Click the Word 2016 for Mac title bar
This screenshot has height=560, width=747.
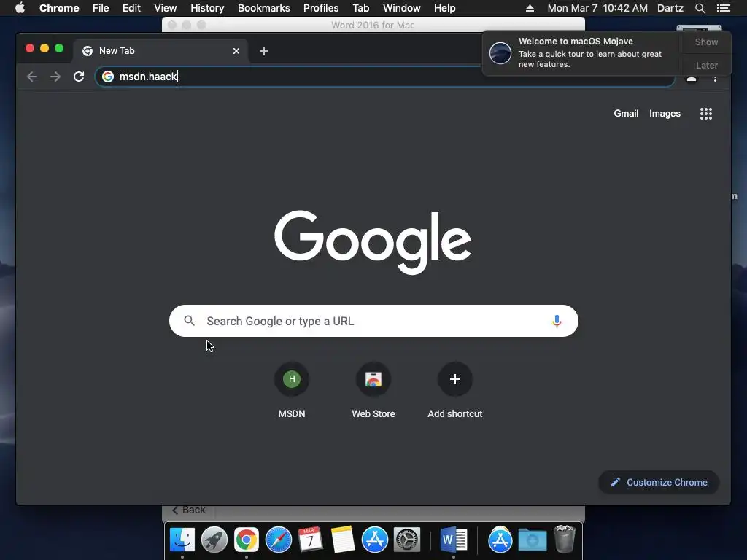point(373,25)
